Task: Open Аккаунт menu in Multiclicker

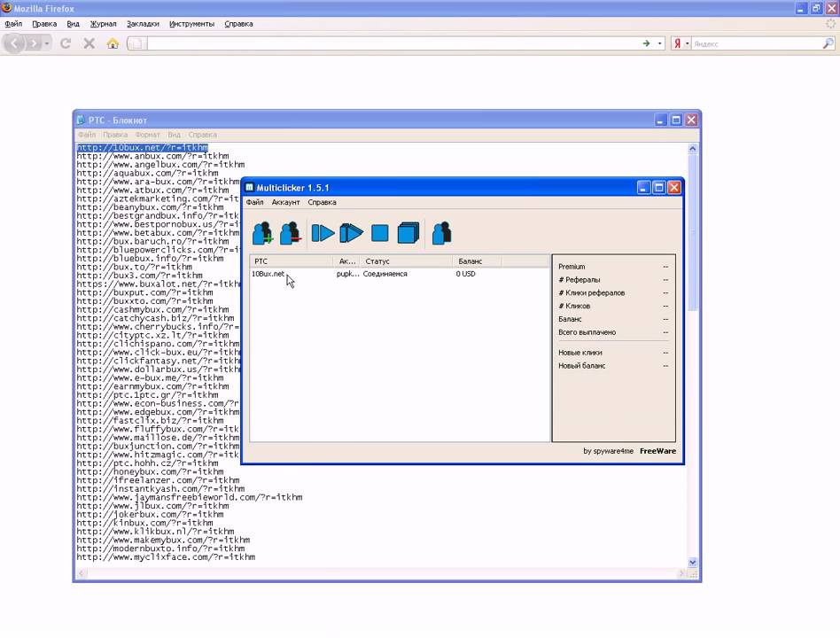Action: click(x=285, y=203)
